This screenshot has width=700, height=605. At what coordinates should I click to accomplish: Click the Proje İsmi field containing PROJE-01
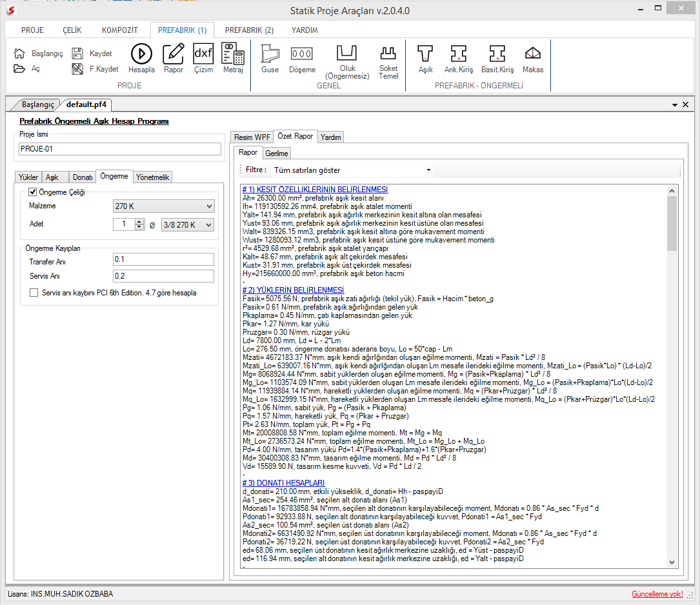(119, 149)
